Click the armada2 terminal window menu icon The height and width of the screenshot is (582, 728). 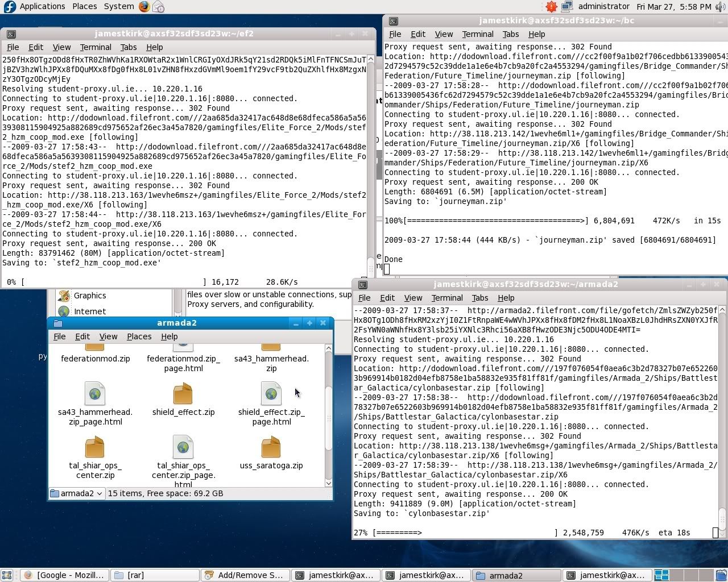pyautogui.click(x=362, y=285)
